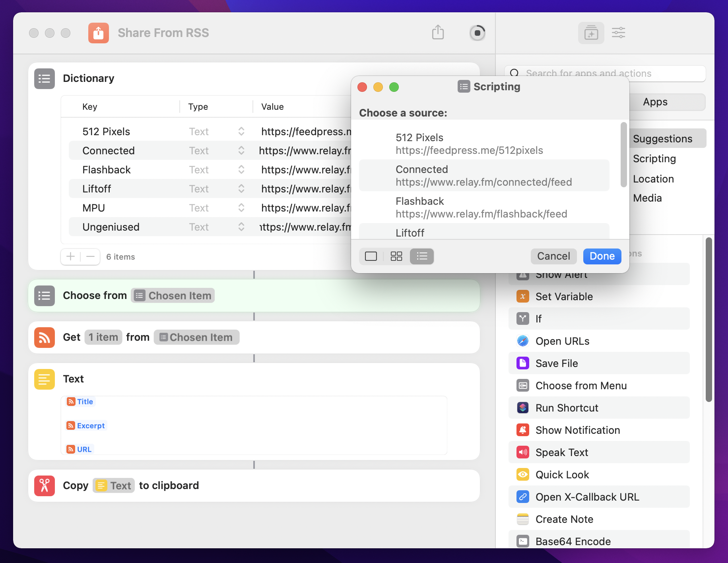
Task: Confirm selection with Done button
Action: point(602,256)
